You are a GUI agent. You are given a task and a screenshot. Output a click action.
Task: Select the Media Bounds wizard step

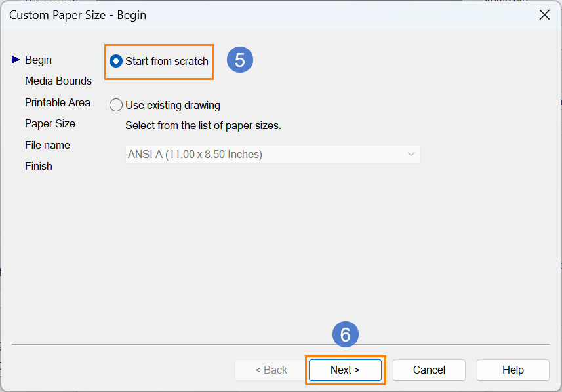[x=58, y=81]
